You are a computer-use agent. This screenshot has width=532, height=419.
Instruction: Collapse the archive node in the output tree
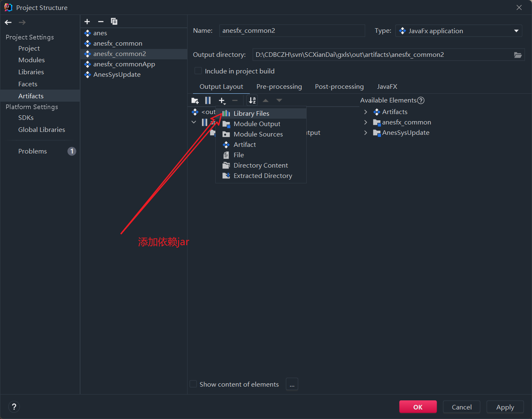[x=194, y=122]
